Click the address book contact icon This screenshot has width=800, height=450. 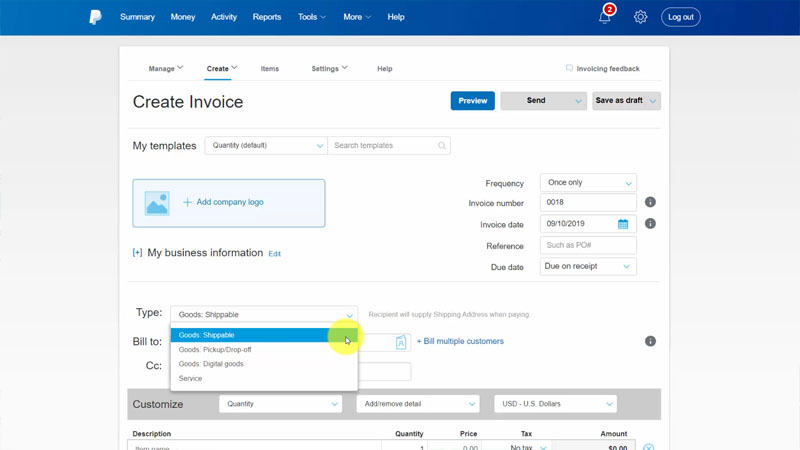[401, 342]
